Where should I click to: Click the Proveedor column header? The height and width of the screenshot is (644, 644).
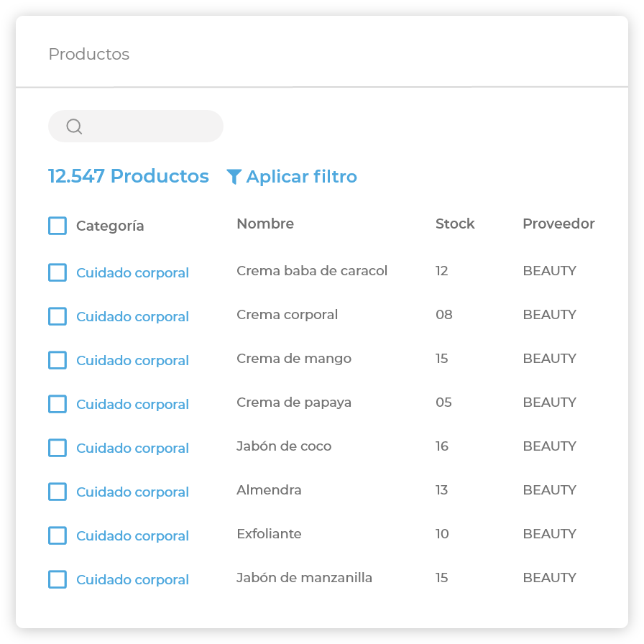click(x=558, y=224)
